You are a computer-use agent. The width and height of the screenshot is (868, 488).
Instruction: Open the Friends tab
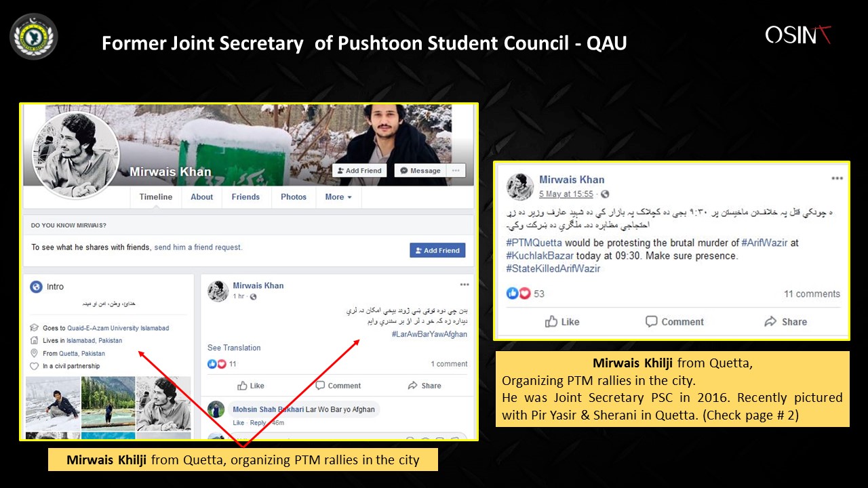click(245, 197)
